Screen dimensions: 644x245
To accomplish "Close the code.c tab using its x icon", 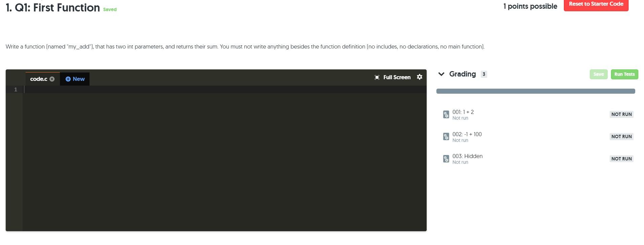I will tap(52, 79).
